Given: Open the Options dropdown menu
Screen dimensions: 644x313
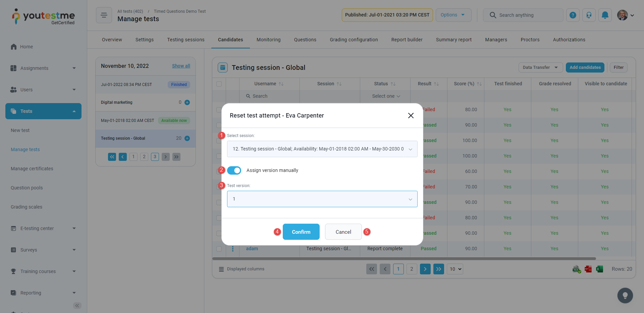Looking at the screenshot, I should coord(453,15).
